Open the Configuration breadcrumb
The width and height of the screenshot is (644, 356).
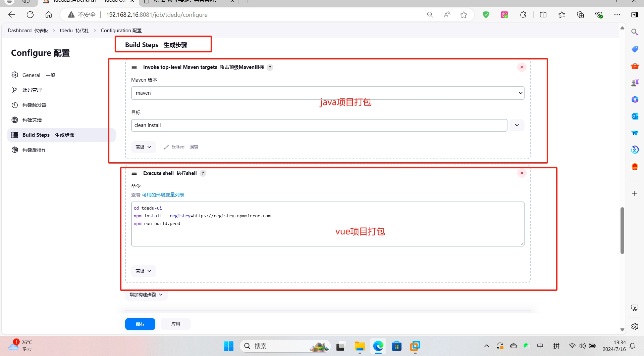point(121,31)
